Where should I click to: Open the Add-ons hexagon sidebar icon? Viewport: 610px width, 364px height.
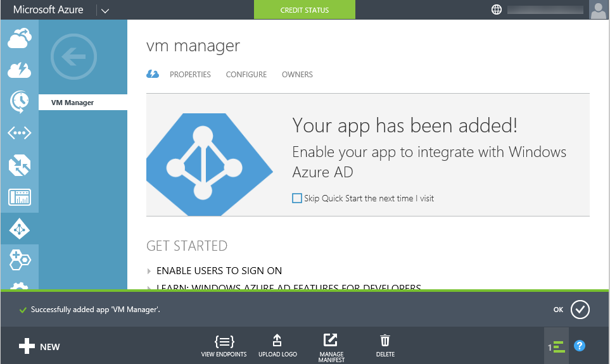pos(20,260)
